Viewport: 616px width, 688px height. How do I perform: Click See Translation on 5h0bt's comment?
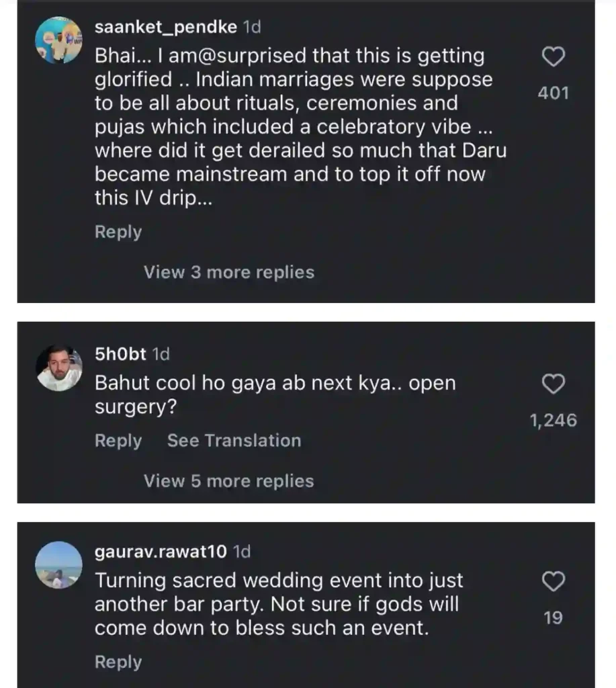[234, 441]
